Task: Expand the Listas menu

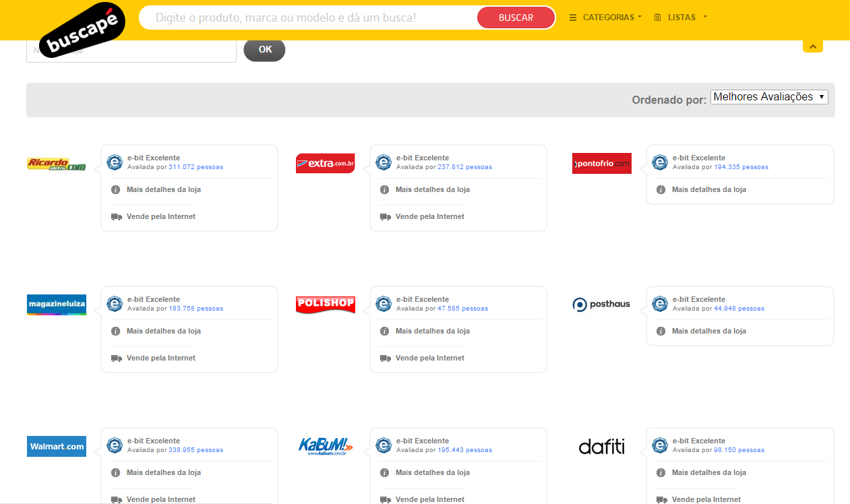Action: (x=681, y=18)
